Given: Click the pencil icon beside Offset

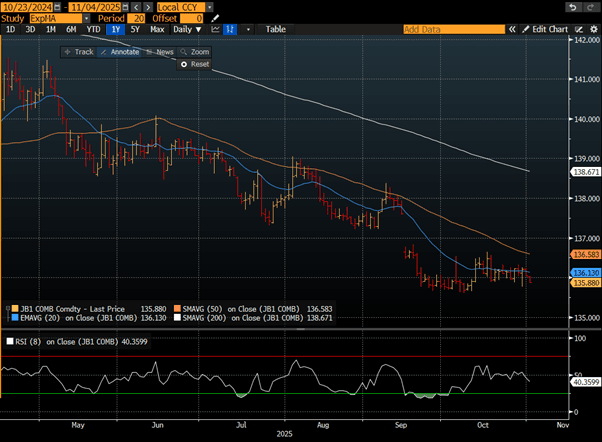Looking at the screenshot, I should (214, 18).
